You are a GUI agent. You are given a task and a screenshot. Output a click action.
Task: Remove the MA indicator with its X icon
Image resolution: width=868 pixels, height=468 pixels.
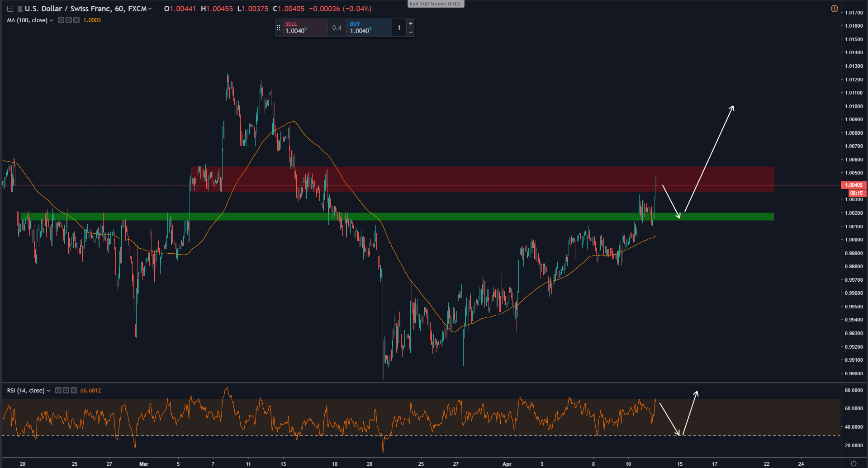[76, 20]
